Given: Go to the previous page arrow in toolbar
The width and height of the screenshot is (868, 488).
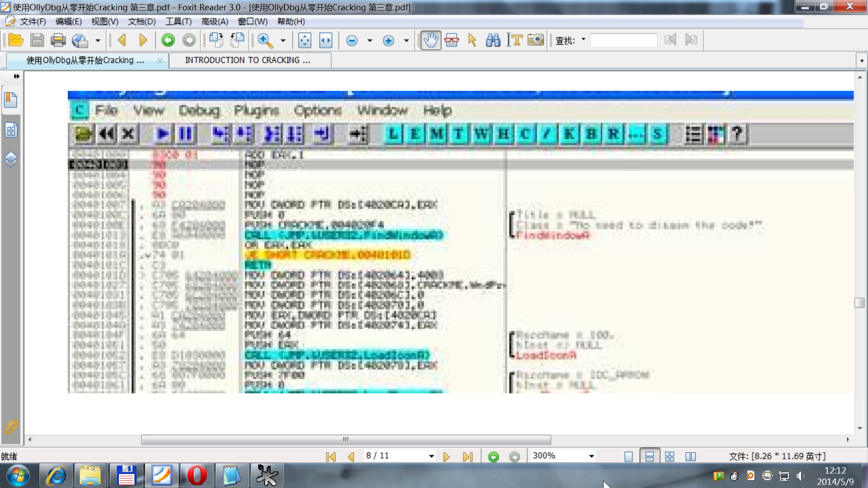Looking at the screenshot, I should tap(122, 40).
